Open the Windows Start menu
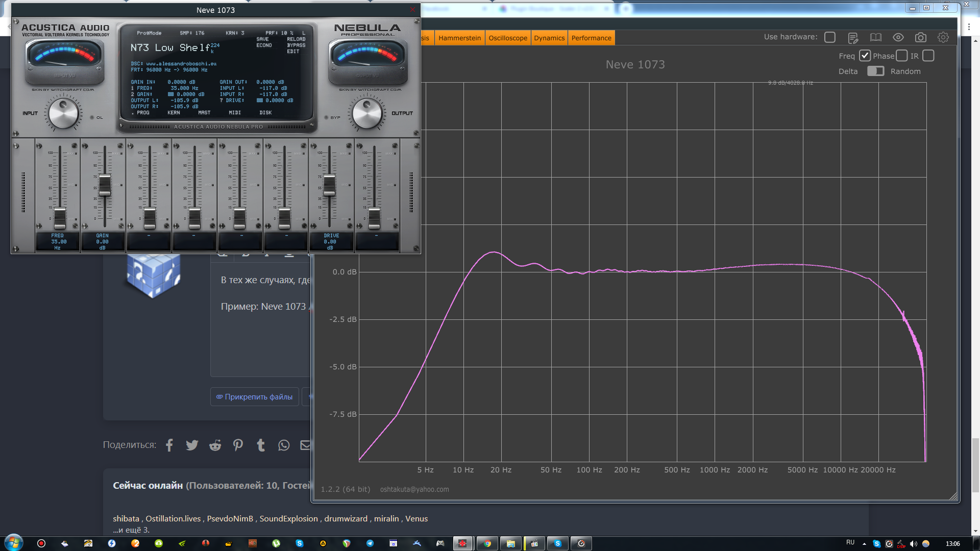The image size is (980, 551). [x=14, y=543]
